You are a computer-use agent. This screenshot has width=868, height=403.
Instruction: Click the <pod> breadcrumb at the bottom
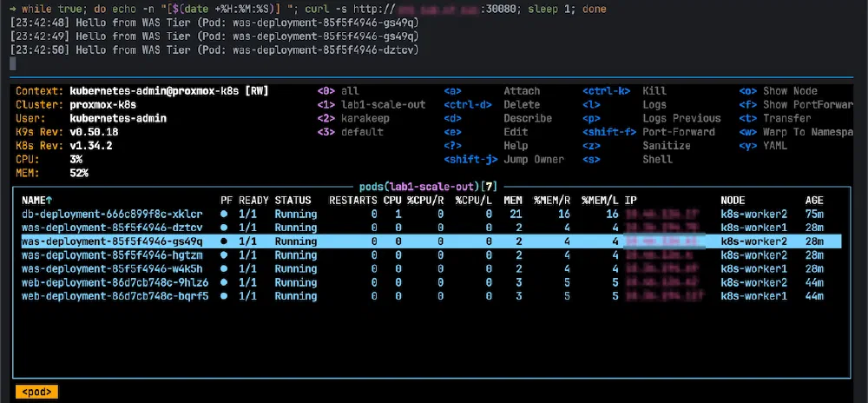pyautogui.click(x=37, y=392)
